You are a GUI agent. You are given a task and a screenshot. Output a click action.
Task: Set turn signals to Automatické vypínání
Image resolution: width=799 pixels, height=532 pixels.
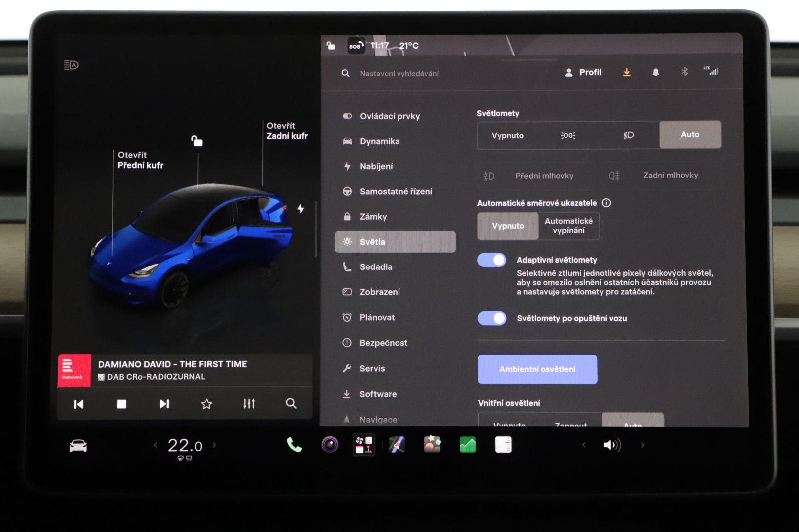point(569,226)
